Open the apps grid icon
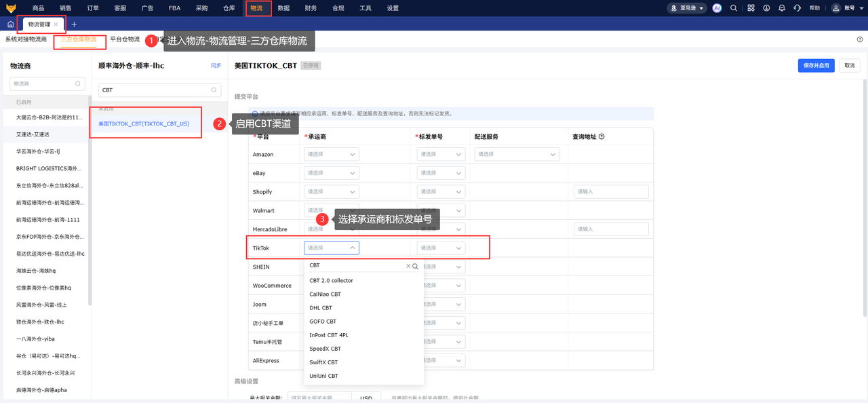The width and height of the screenshot is (868, 403). (x=750, y=8)
